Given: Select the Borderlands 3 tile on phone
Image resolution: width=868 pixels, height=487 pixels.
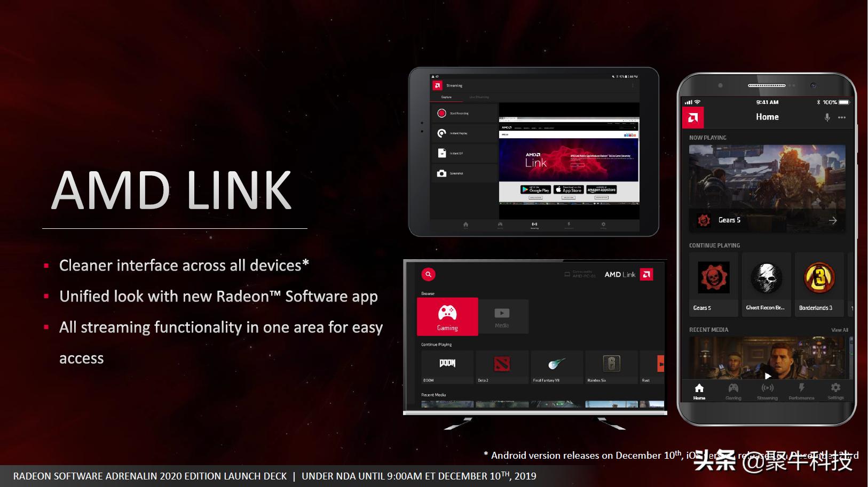Looking at the screenshot, I should [819, 284].
